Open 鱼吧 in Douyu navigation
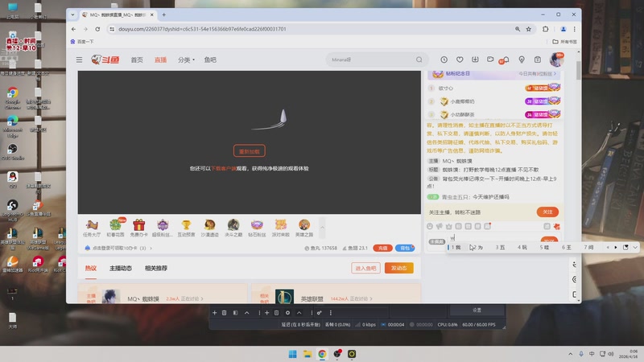644x362 pixels. (x=210, y=60)
